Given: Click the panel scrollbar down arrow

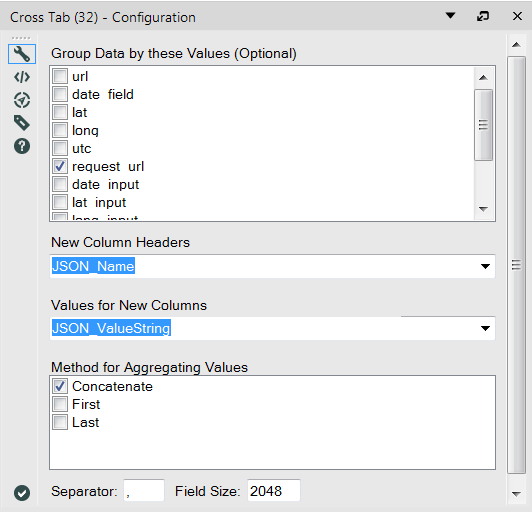Looking at the screenshot, I should 516,494.
